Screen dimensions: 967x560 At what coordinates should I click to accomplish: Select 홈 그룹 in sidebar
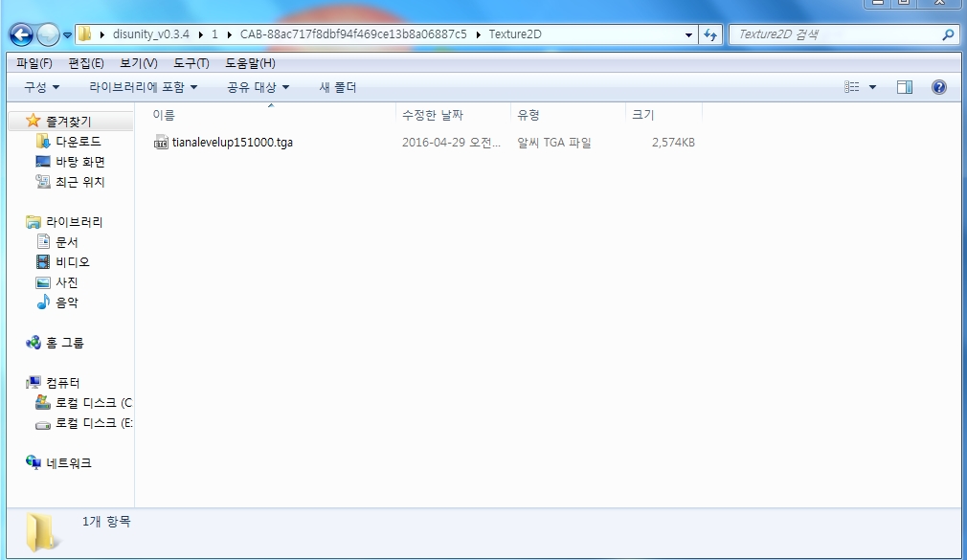[65, 343]
